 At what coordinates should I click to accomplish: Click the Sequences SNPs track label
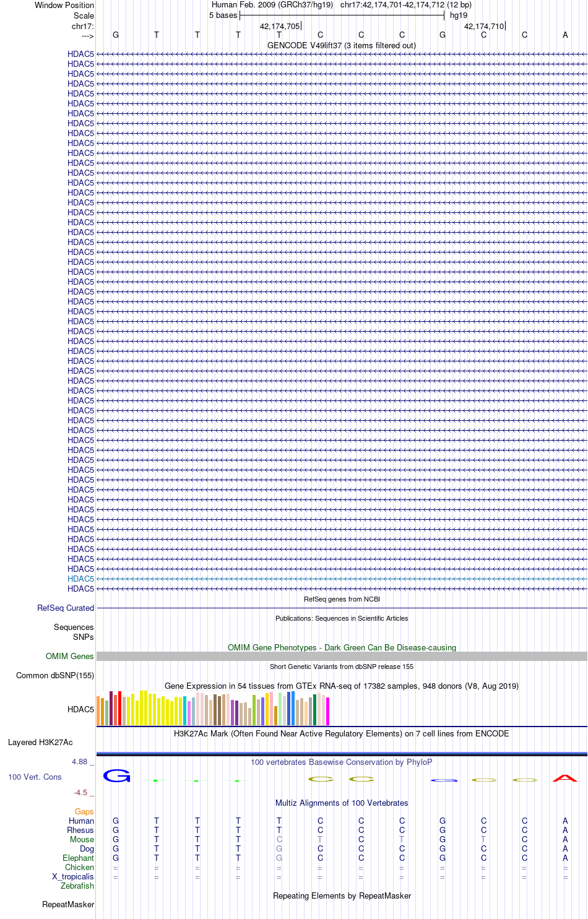[x=74, y=632]
